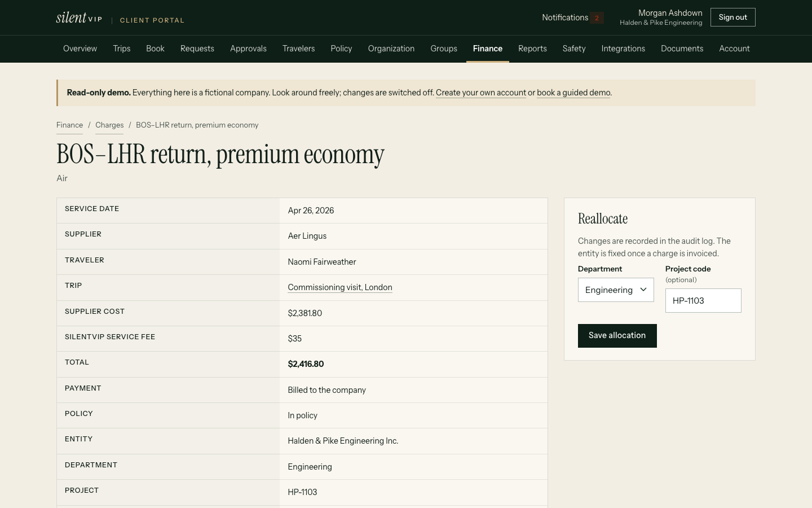Viewport: 812px width, 508px height.
Task: Open the Trips tab
Action: (x=122, y=49)
